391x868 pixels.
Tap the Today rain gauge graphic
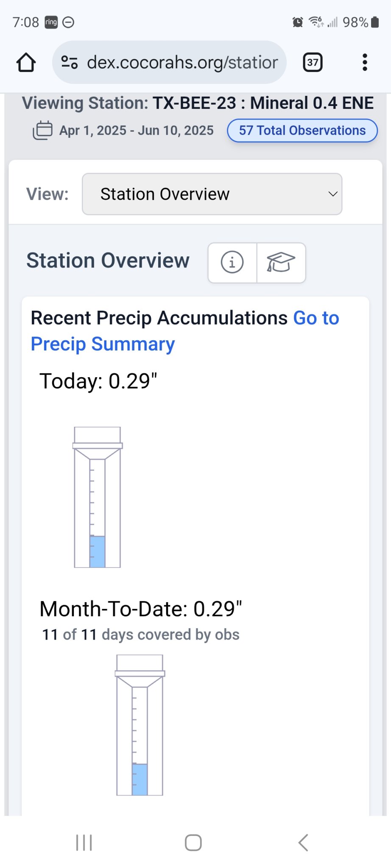point(98,497)
